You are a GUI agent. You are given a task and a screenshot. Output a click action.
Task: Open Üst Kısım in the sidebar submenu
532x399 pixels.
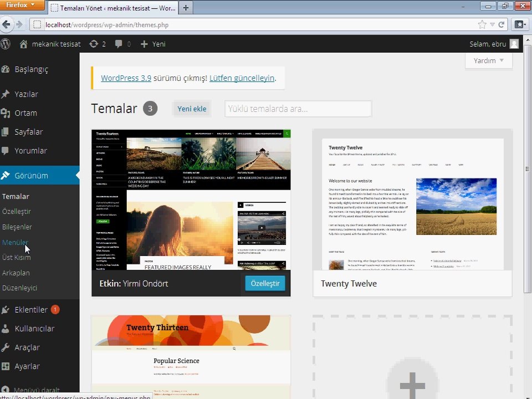click(16, 257)
